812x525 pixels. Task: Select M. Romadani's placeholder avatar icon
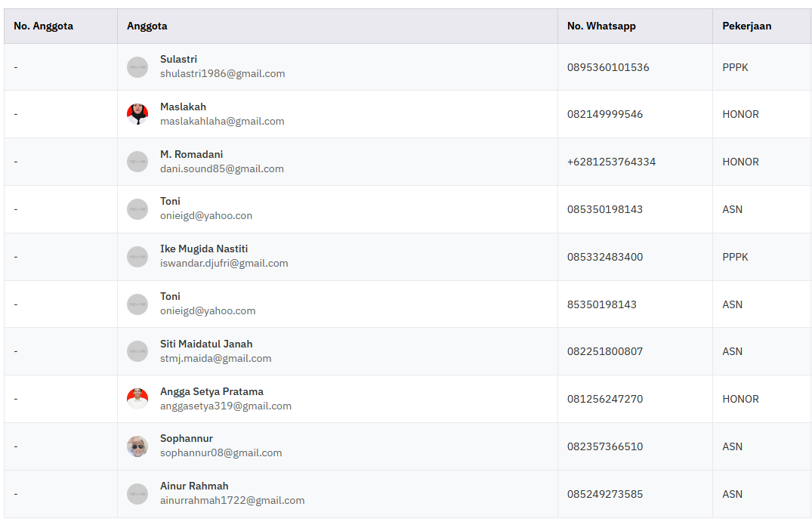[137, 162]
